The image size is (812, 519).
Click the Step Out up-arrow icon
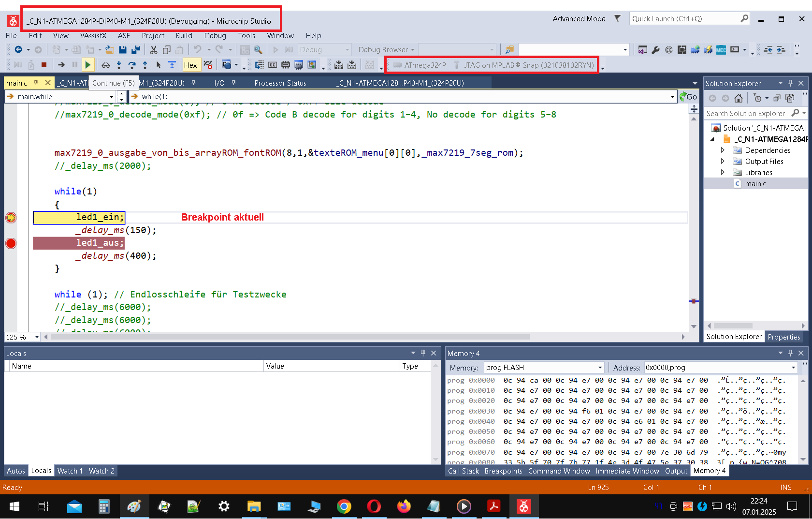click(145, 64)
